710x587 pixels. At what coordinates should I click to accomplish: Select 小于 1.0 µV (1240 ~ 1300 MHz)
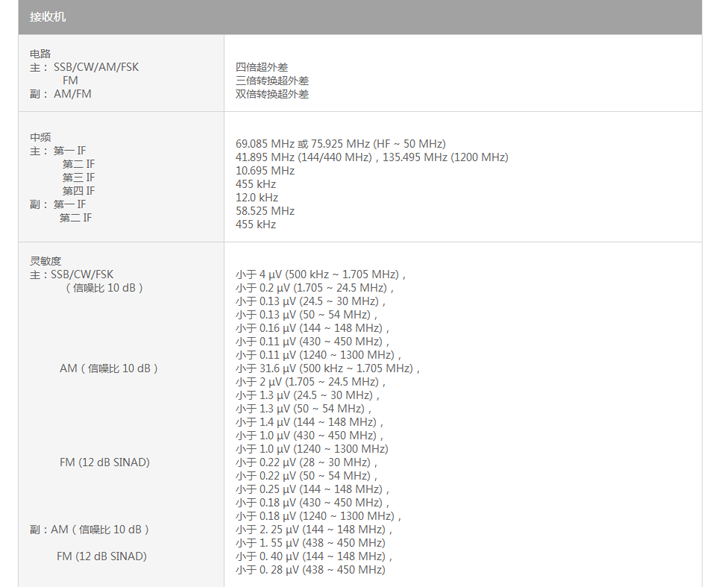point(312,449)
